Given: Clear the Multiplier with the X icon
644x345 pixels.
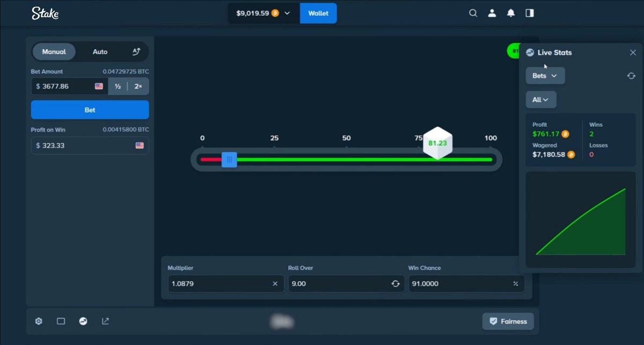Looking at the screenshot, I should 275,284.
